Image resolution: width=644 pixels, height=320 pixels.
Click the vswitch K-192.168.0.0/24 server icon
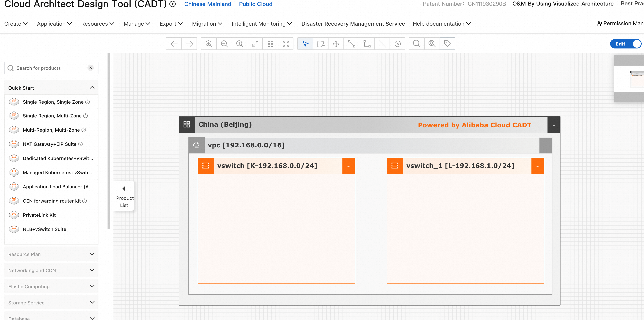[x=206, y=166]
